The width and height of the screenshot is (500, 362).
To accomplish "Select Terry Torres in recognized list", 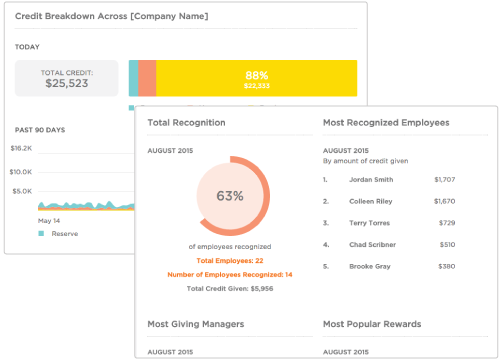I will [369, 223].
